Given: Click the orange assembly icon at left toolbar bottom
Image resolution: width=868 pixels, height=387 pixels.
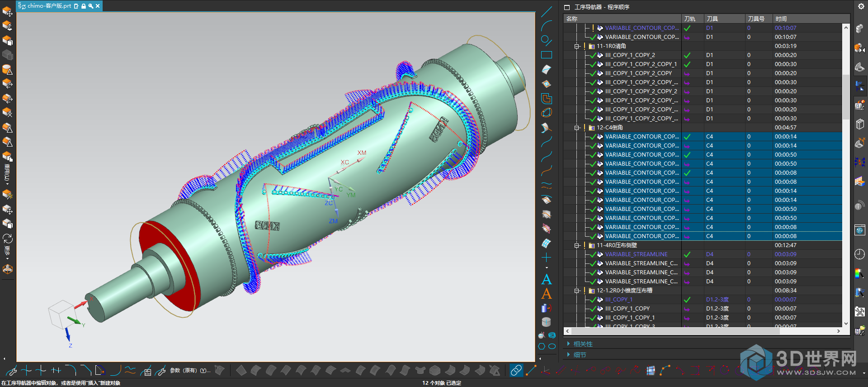Looking at the screenshot, I should [8, 269].
